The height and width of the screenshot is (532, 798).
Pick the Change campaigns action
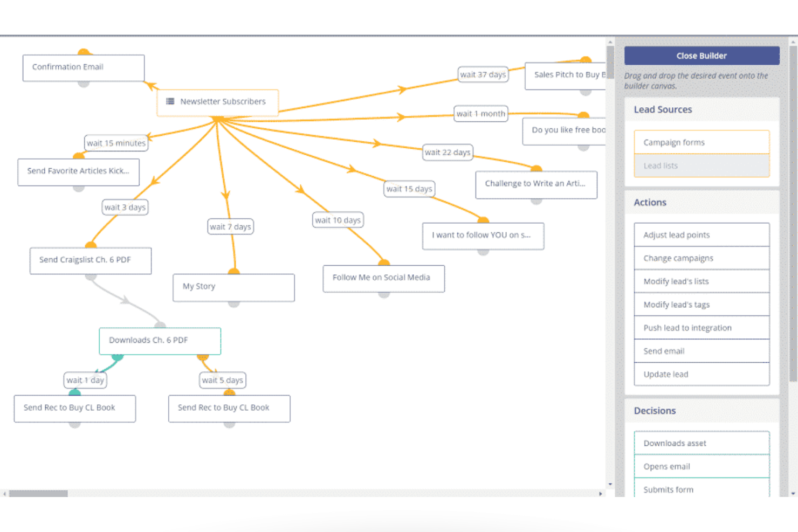[x=701, y=258]
